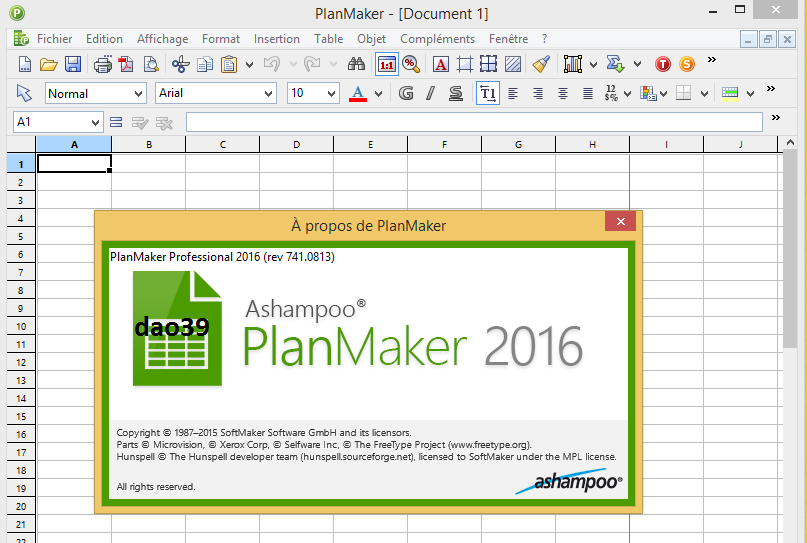Toggle bold formatting (G button)

pyautogui.click(x=406, y=93)
